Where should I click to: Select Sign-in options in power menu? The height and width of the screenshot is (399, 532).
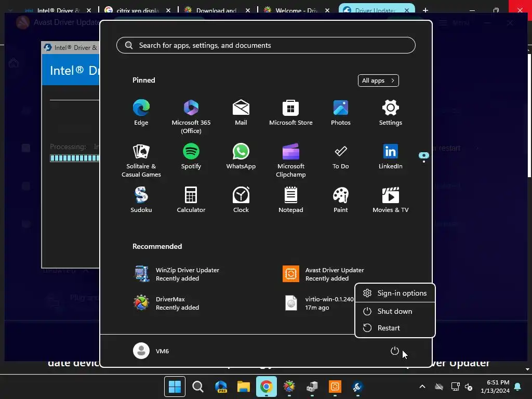(x=395, y=293)
